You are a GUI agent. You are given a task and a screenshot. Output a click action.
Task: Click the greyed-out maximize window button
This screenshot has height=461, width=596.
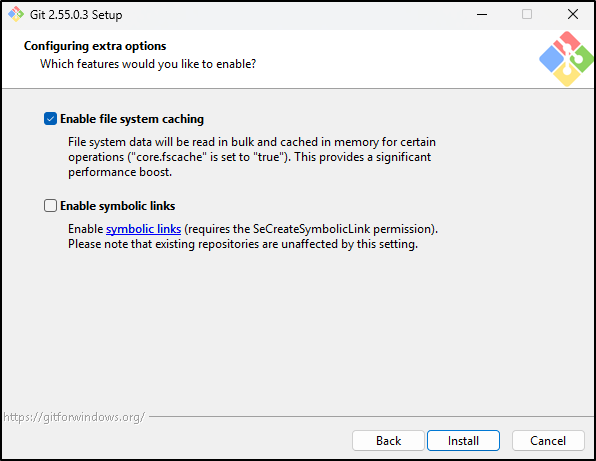[x=527, y=14]
